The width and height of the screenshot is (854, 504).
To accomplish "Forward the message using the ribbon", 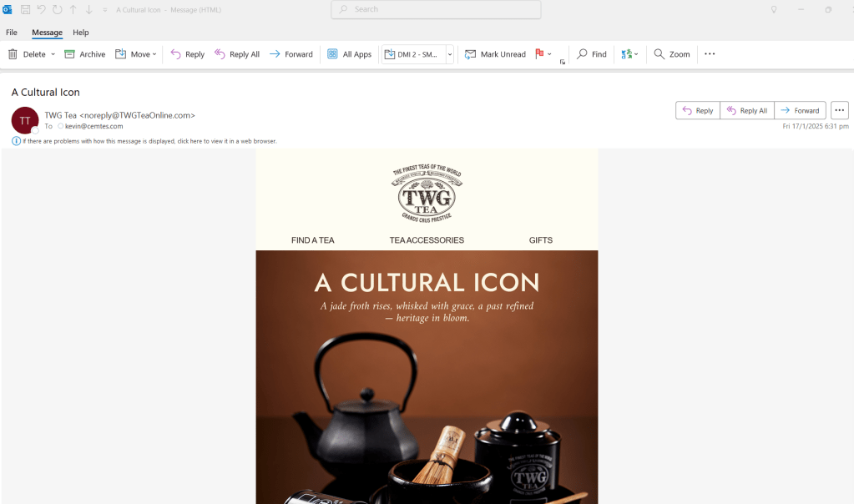I will [291, 54].
